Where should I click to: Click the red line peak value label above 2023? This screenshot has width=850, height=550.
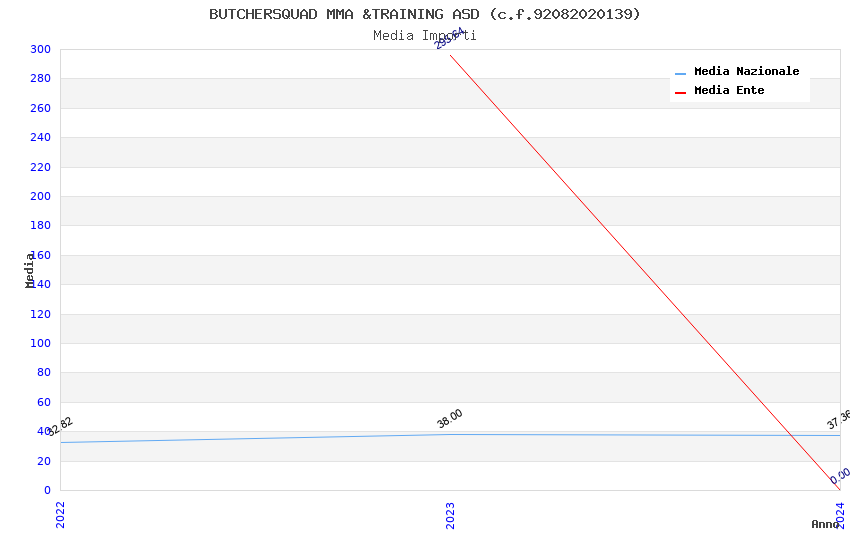click(x=450, y=38)
